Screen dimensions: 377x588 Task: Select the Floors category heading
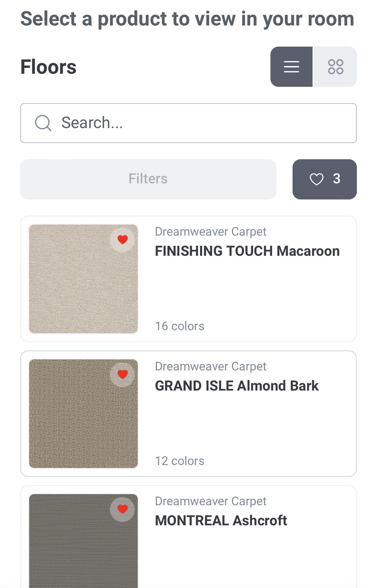pyautogui.click(x=48, y=66)
